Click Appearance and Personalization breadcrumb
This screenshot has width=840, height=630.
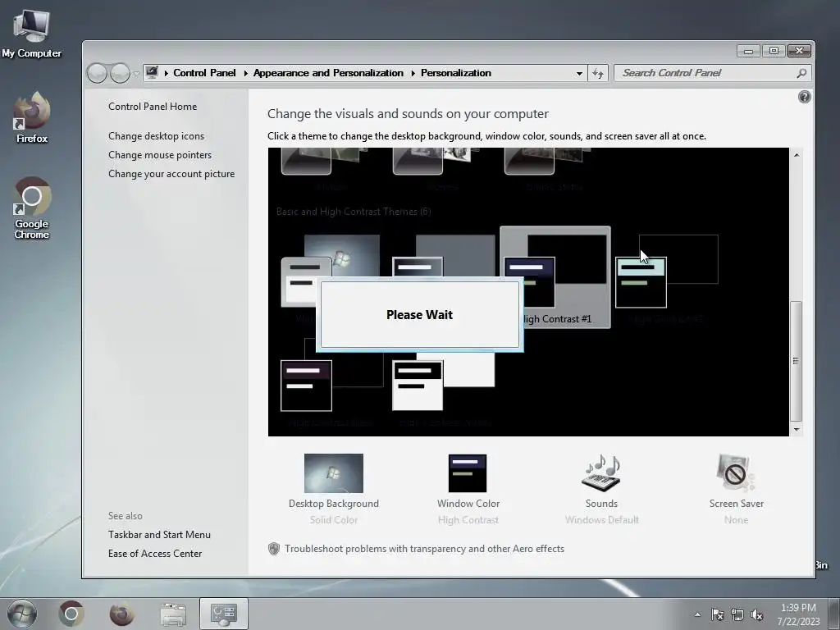tap(328, 73)
